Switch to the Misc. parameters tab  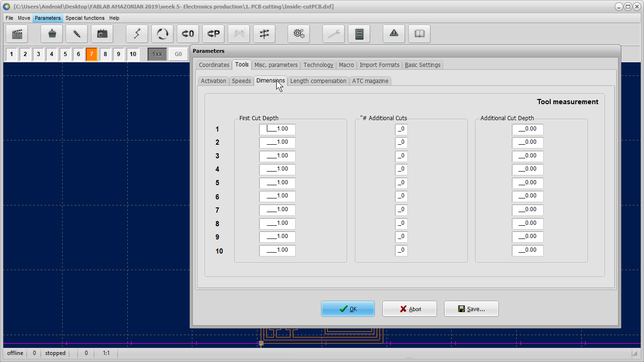pyautogui.click(x=276, y=65)
